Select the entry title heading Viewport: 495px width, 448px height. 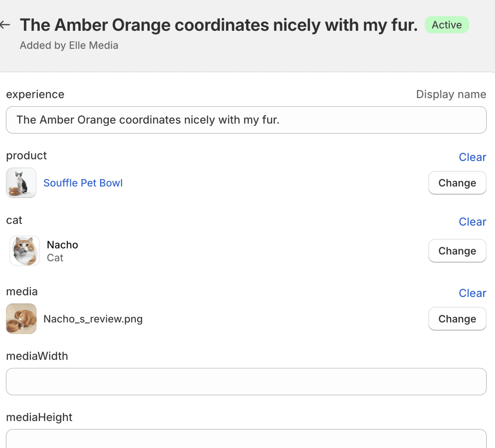pos(219,25)
